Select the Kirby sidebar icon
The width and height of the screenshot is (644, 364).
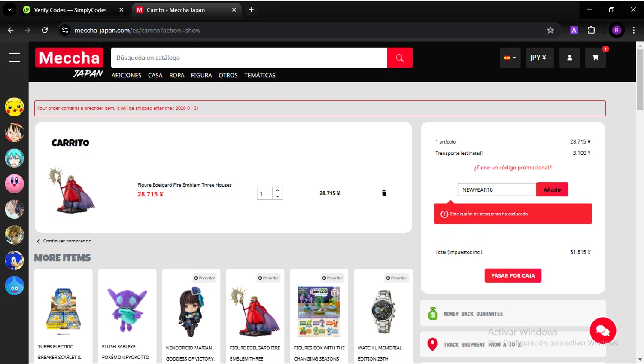(x=14, y=184)
